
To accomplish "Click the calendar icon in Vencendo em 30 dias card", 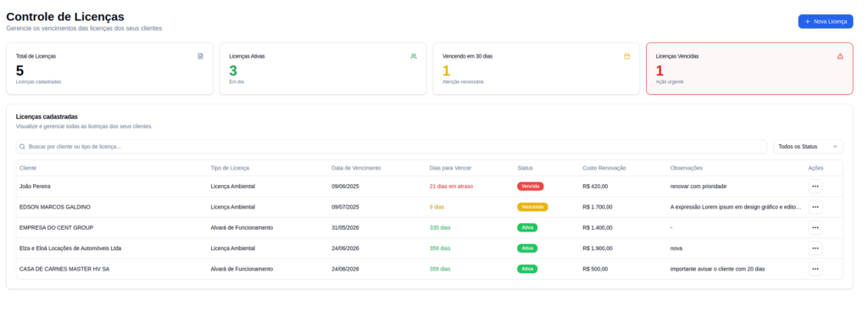I will click(x=626, y=56).
